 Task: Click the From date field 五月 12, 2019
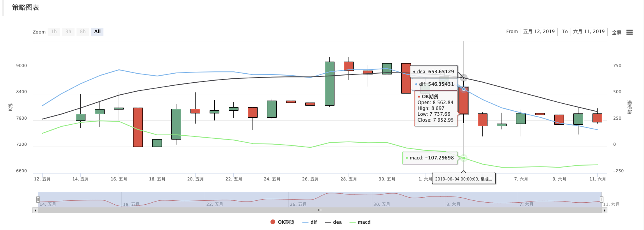pyautogui.click(x=539, y=32)
